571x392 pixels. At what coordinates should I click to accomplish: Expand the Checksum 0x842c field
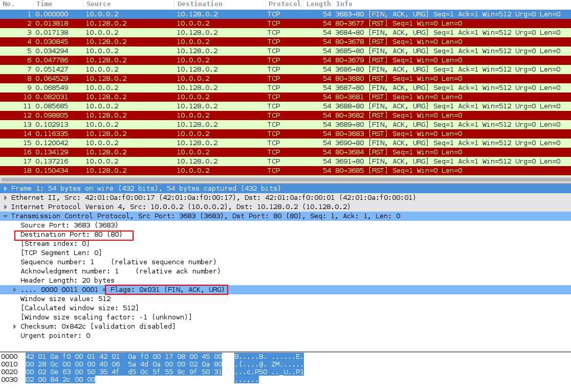pos(14,327)
